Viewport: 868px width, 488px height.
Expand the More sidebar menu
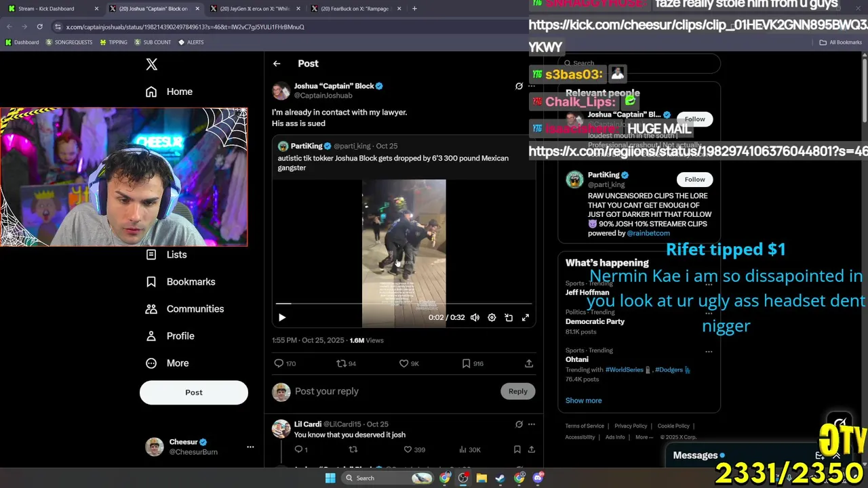167,363
